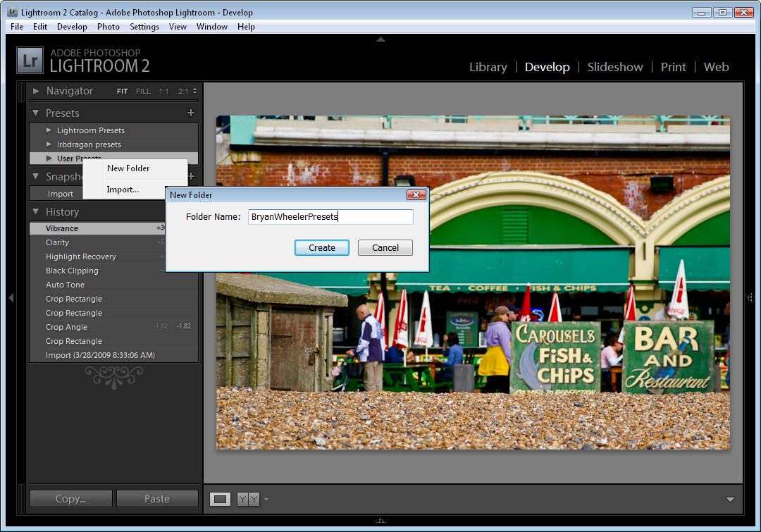Close the New Folder dialog
Screen dimensions: 761x532
click(416, 194)
